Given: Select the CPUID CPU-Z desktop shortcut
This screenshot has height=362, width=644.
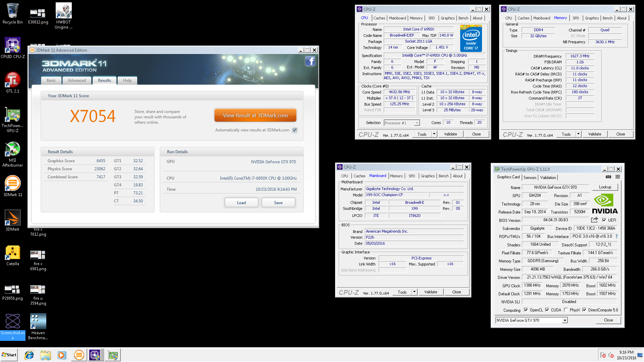Looking at the screenshot, I should [13, 48].
